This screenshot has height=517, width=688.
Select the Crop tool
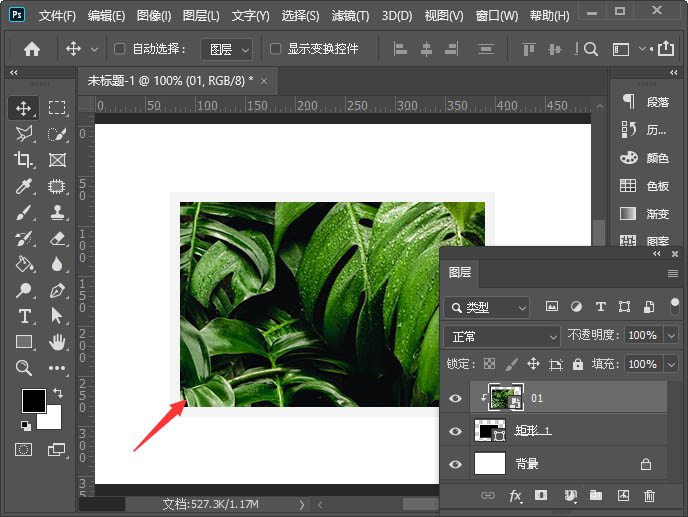[24, 160]
